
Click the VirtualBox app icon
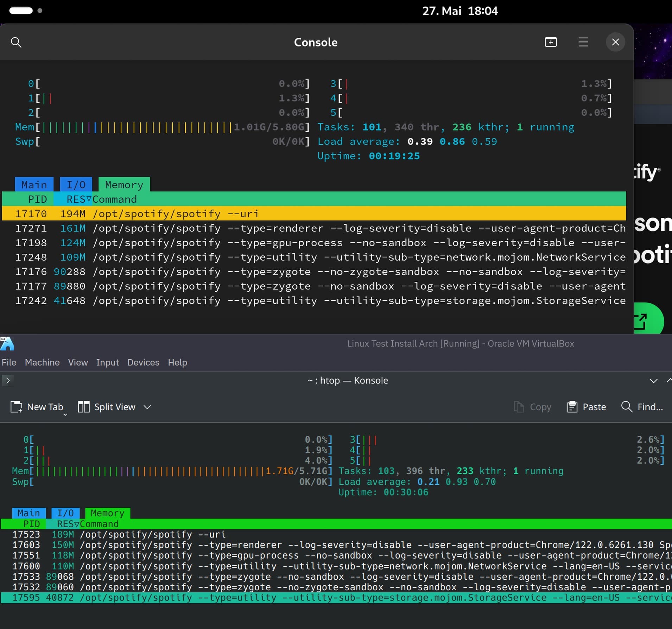[x=7, y=344]
